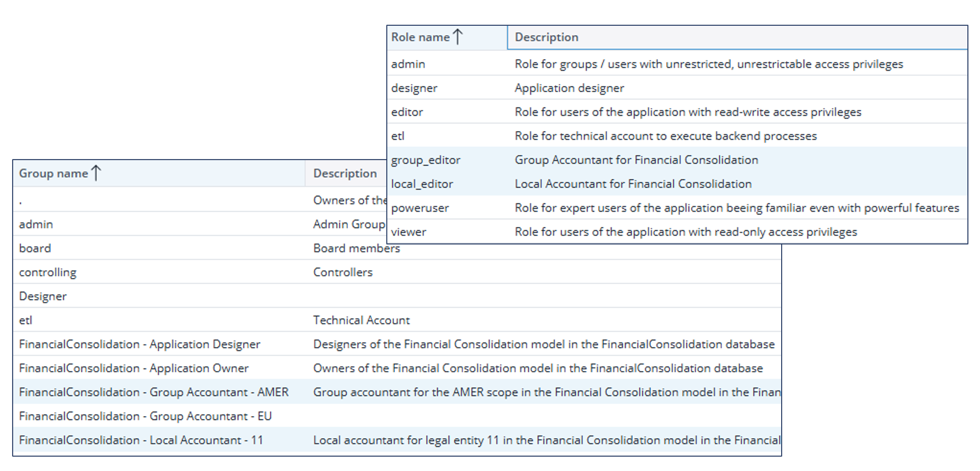The width and height of the screenshot is (980, 471).
Task: Select FinancialConsolidation - Group Accountant - AMER row
Action: click(397, 392)
